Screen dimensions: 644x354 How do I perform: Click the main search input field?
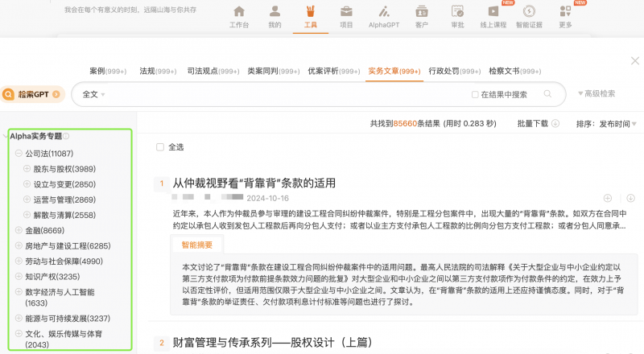(x=282, y=94)
